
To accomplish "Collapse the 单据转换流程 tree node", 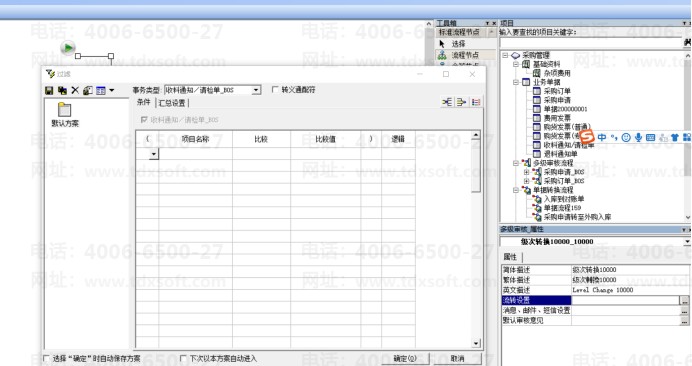I will pos(516,190).
